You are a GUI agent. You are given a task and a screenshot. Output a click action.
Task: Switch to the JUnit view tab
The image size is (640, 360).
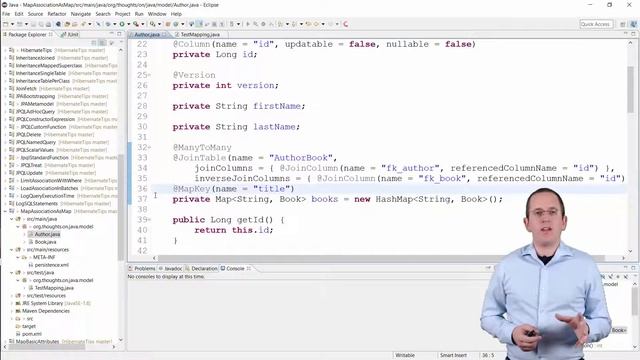[70, 35]
